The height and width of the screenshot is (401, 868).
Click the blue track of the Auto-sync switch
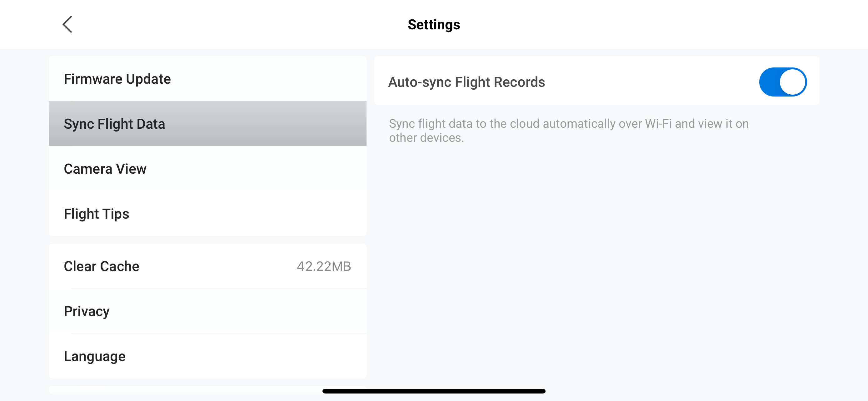[770, 82]
